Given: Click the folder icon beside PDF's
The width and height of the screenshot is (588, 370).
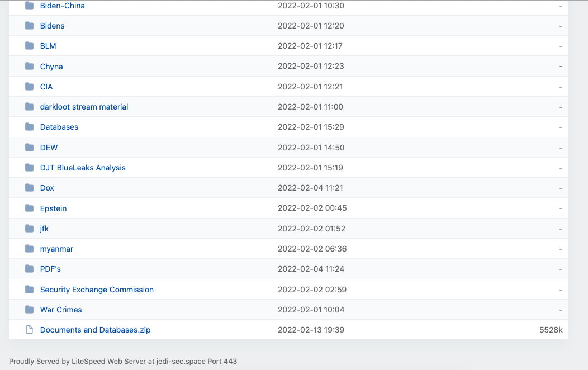Looking at the screenshot, I should pyautogui.click(x=29, y=269).
